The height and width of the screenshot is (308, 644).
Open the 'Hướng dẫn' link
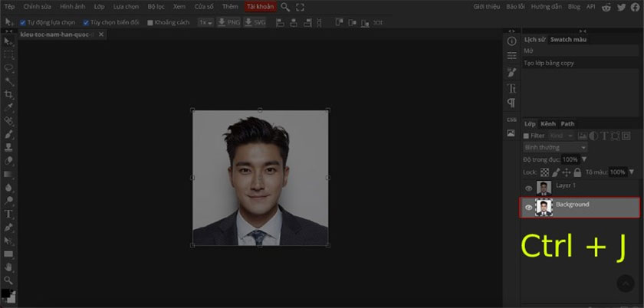coord(546,7)
